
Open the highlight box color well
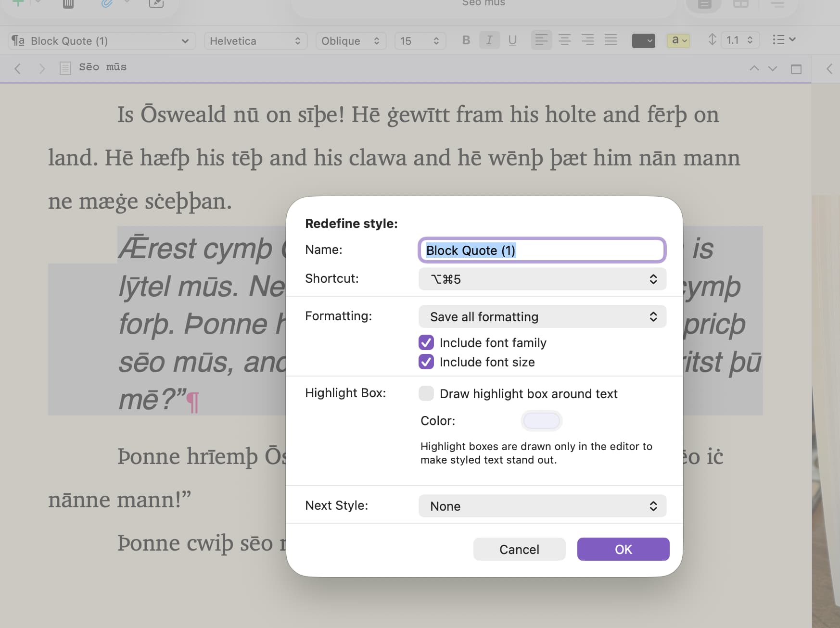(x=541, y=421)
